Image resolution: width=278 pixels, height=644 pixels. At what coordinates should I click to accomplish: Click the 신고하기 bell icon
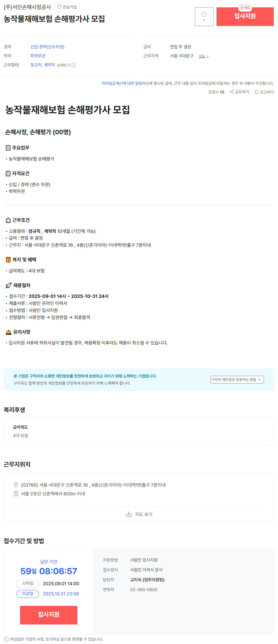256,92
